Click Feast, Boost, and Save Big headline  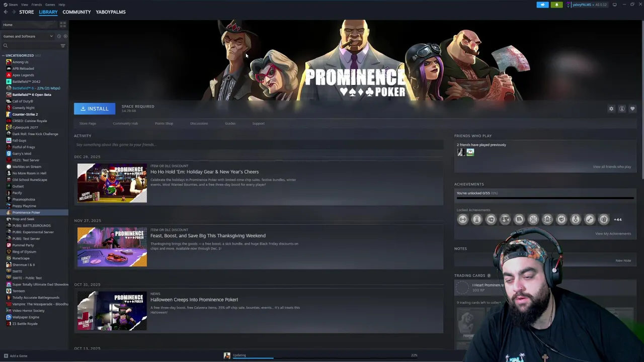point(208,236)
